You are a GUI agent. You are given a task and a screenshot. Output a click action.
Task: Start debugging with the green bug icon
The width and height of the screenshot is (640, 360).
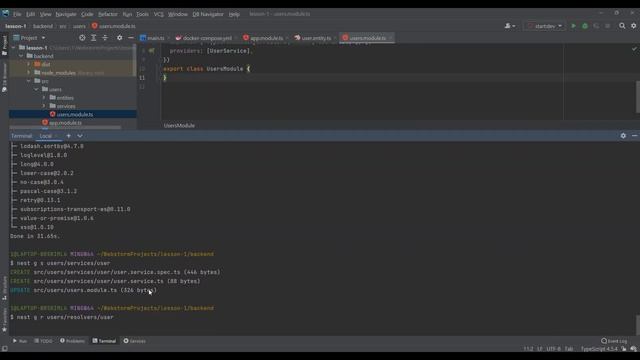(x=585, y=26)
